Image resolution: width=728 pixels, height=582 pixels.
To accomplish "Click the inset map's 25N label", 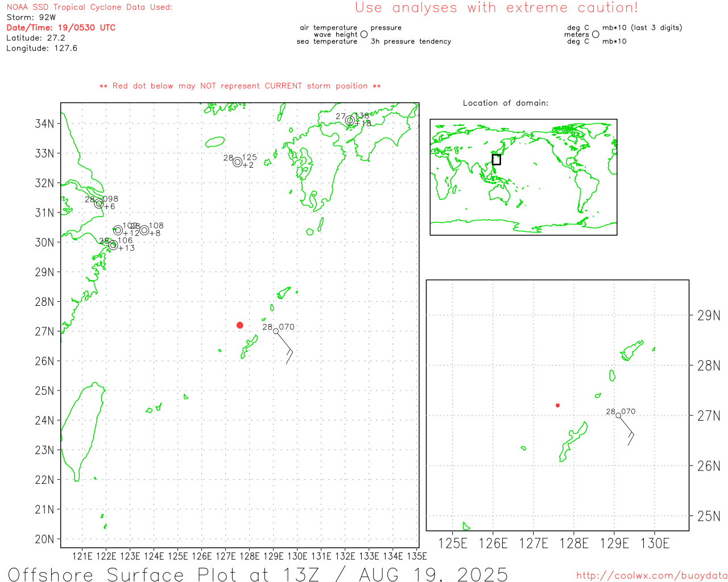I will (709, 516).
